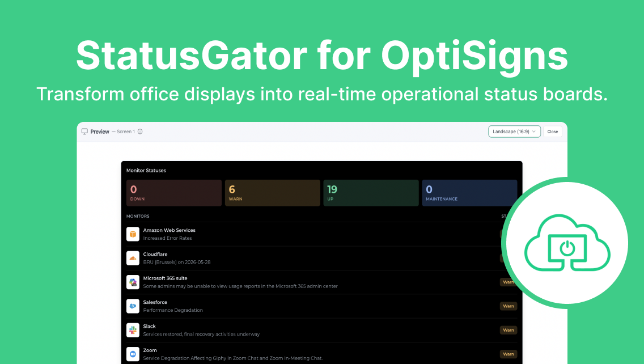Click the 'Screen 1' label
Viewport: 644px width, 364px height.
click(126, 132)
